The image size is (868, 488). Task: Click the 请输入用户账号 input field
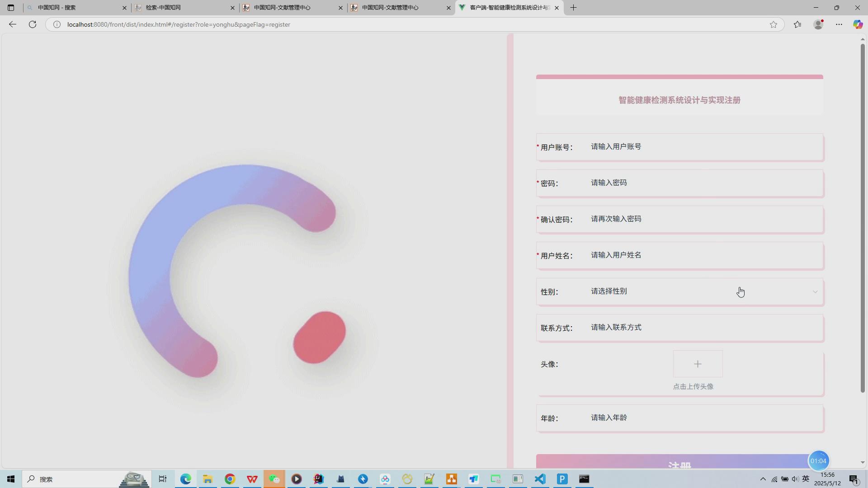coord(678,146)
